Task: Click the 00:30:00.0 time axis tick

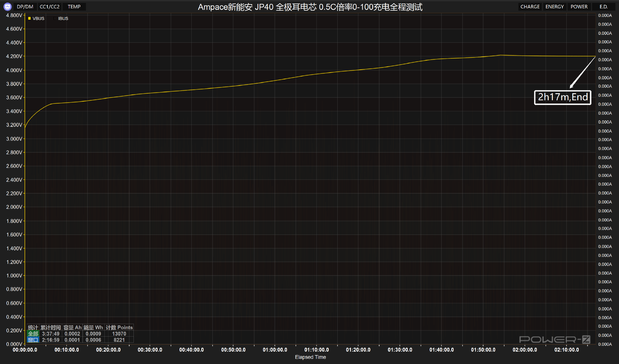Action: (x=150, y=350)
